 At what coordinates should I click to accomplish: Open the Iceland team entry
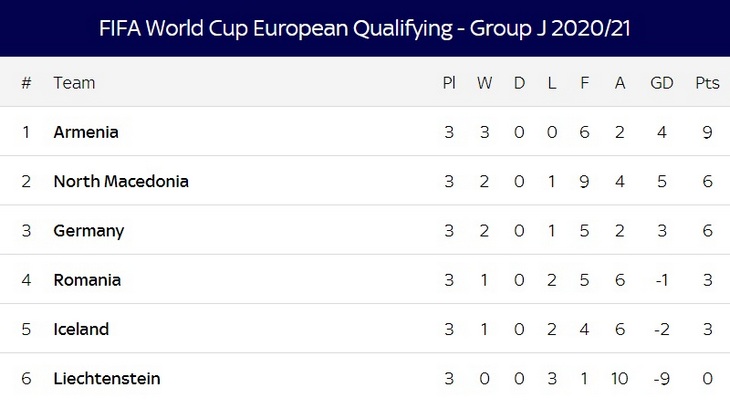[x=81, y=329]
